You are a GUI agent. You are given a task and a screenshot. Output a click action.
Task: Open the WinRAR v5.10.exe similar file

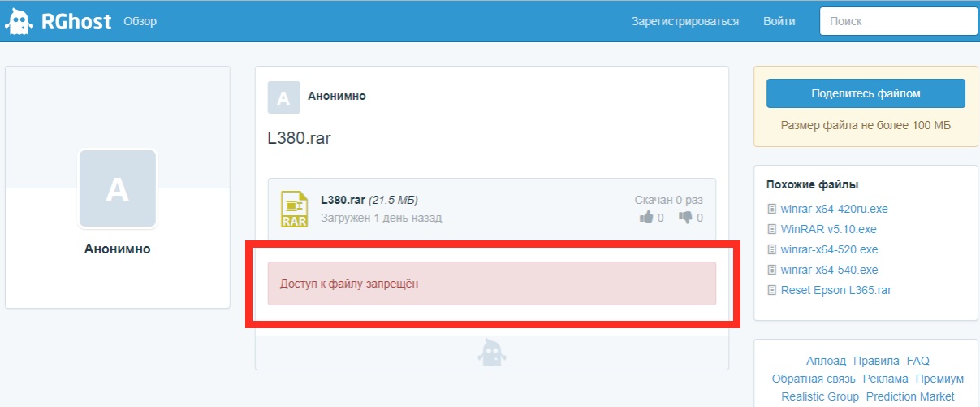click(828, 229)
